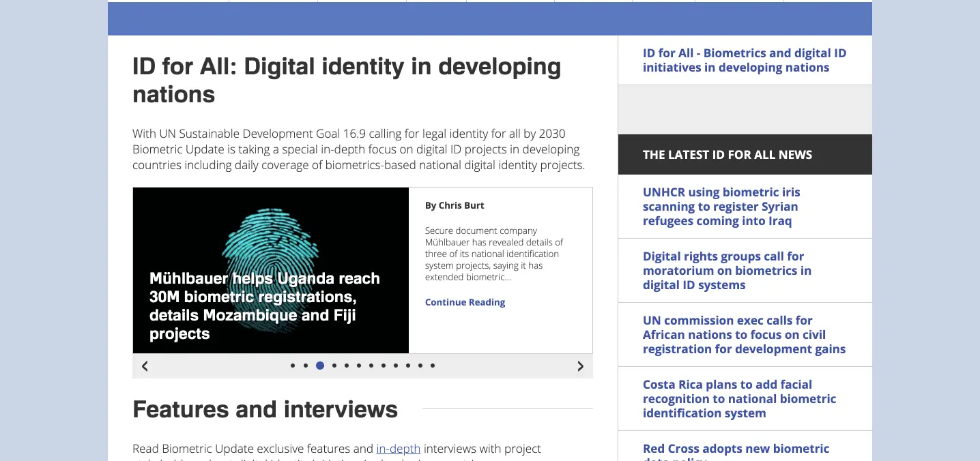The height and width of the screenshot is (461, 980).
Task: Advance carousel with the next arrow
Action: 581,366
